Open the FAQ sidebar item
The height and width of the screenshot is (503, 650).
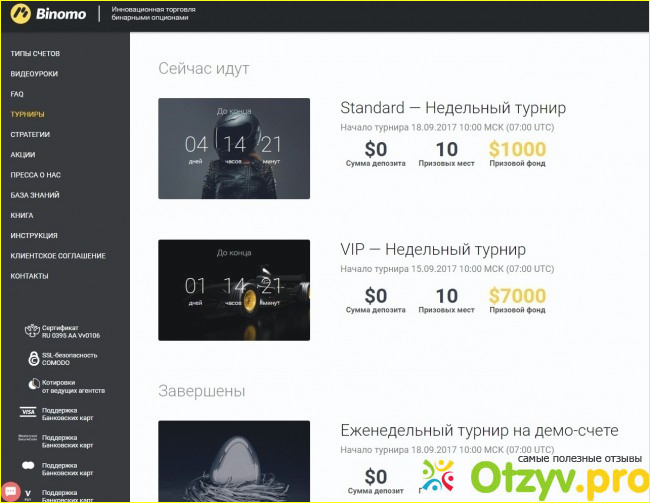click(17, 94)
